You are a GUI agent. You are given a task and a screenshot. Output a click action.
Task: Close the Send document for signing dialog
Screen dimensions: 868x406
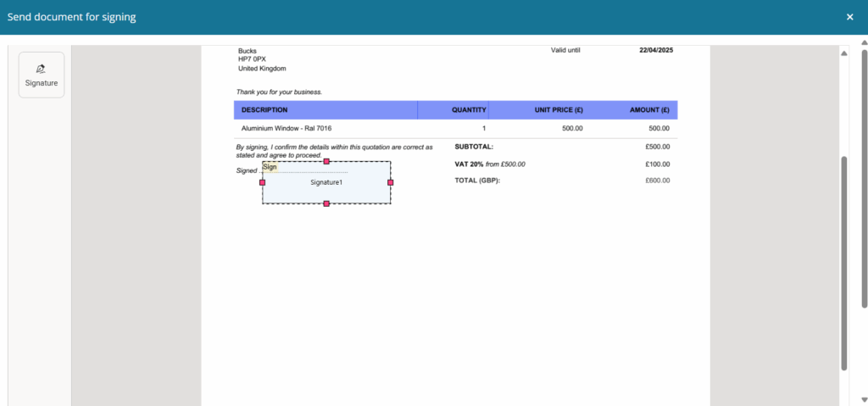coord(849,17)
